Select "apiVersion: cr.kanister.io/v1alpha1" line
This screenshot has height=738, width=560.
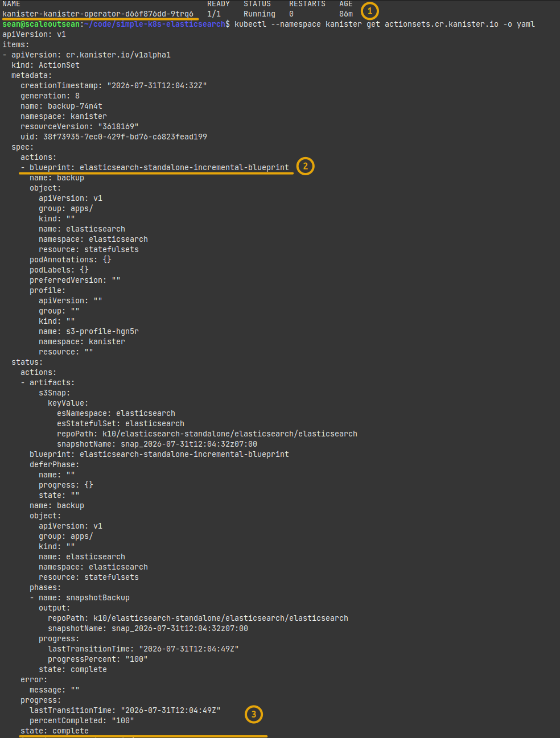pos(91,55)
